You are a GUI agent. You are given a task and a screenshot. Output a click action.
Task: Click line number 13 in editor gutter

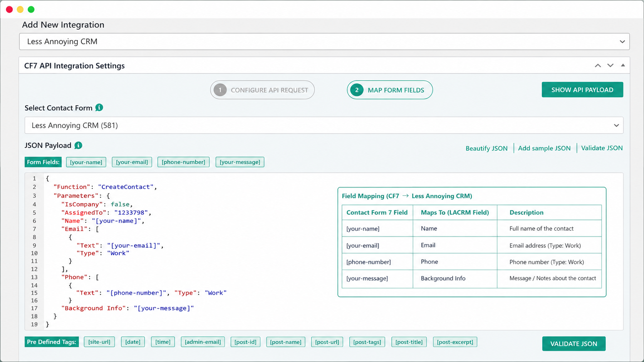coord(34,277)
